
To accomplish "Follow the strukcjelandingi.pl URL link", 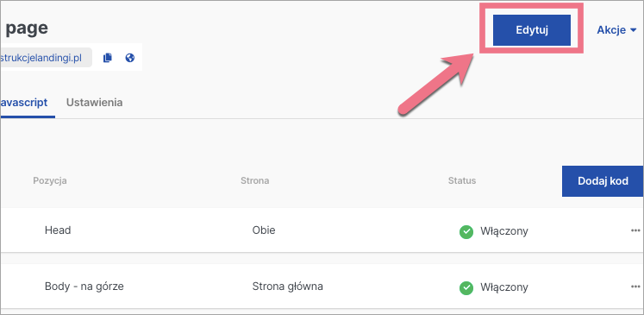I will [x=41, y=58].
